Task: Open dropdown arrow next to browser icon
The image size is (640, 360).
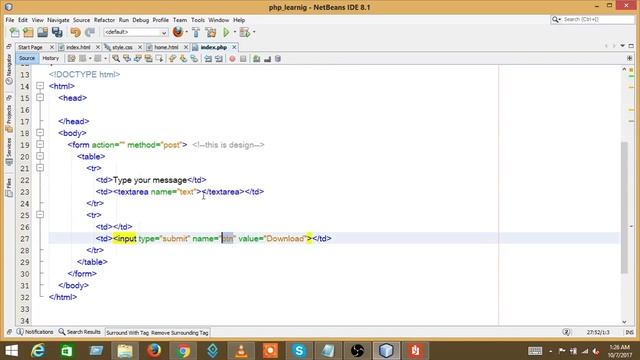Action: (x=187, y=32)
